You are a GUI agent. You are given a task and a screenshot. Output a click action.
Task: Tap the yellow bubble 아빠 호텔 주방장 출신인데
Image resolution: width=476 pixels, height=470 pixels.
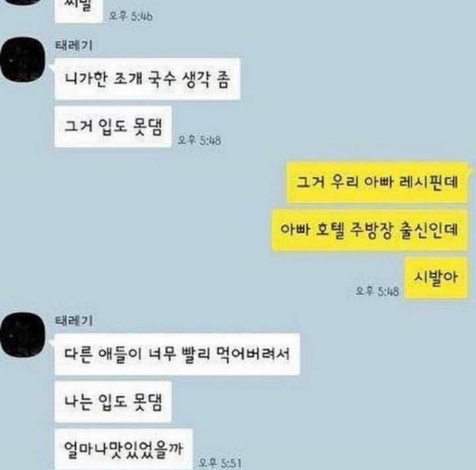tap(369, 229)
